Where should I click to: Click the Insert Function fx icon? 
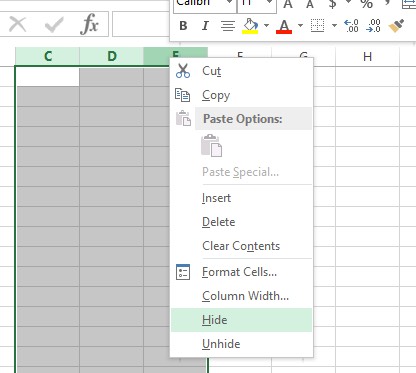tap(89, 24)
